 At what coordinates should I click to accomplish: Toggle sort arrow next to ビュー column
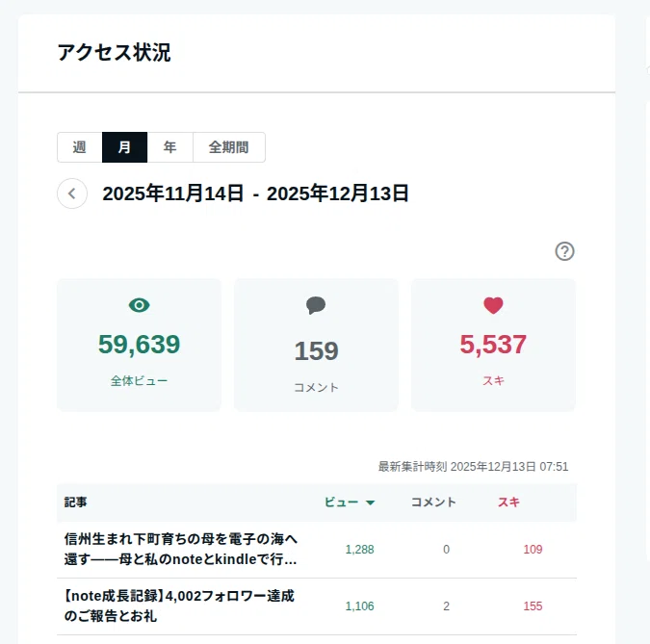pos(370,502)
